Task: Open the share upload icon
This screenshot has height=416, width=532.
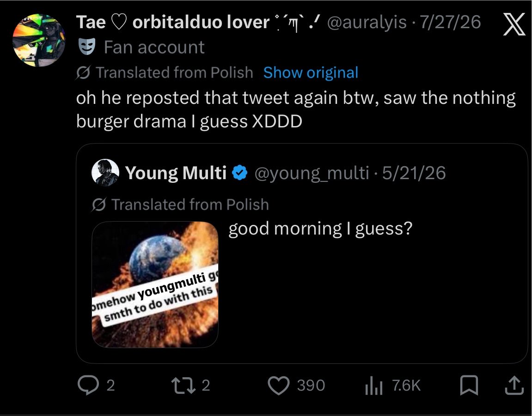Action: [514, 385]
